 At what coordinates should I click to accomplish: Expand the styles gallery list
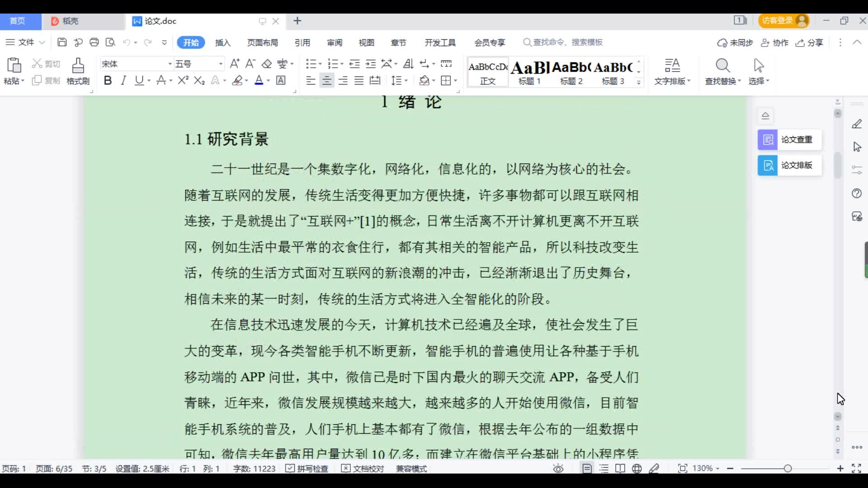click(x=638, y=82)
